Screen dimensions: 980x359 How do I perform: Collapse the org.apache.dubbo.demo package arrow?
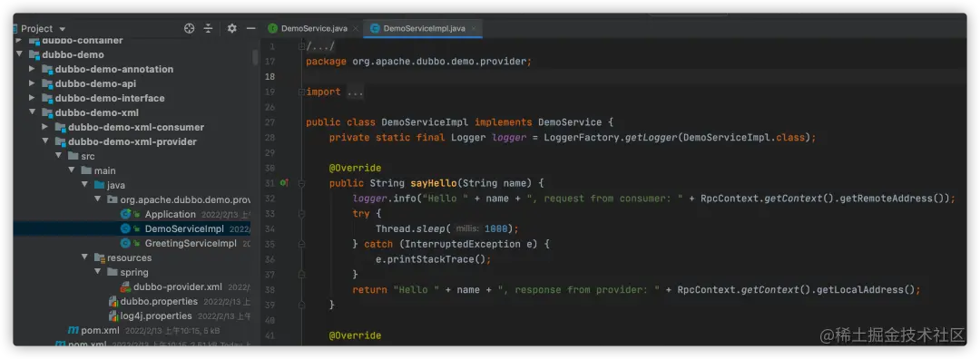pyautogui.click(x=97, y=199)
